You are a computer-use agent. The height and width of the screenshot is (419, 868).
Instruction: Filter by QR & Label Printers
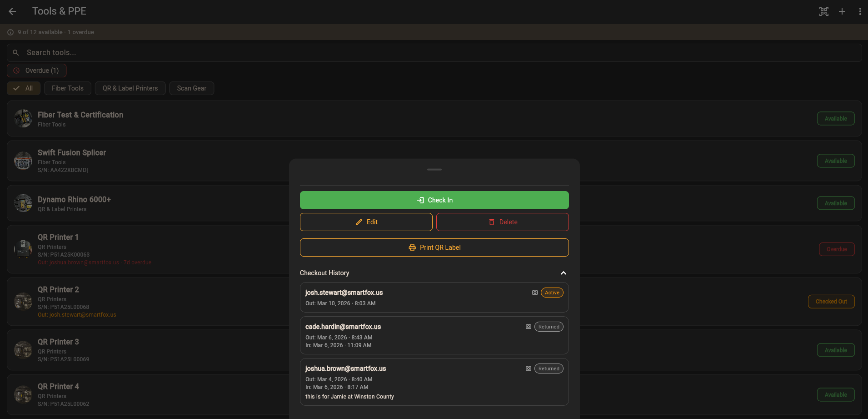(130, 88)
